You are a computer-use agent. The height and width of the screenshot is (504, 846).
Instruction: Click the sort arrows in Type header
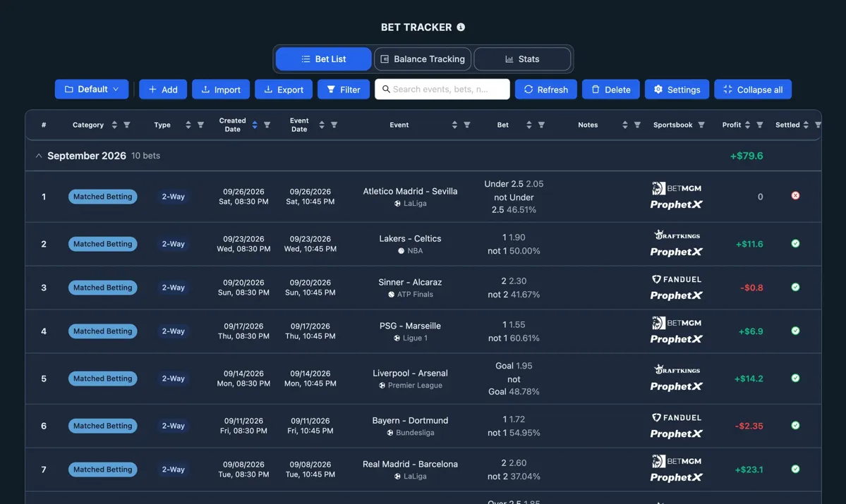point(188,125)
